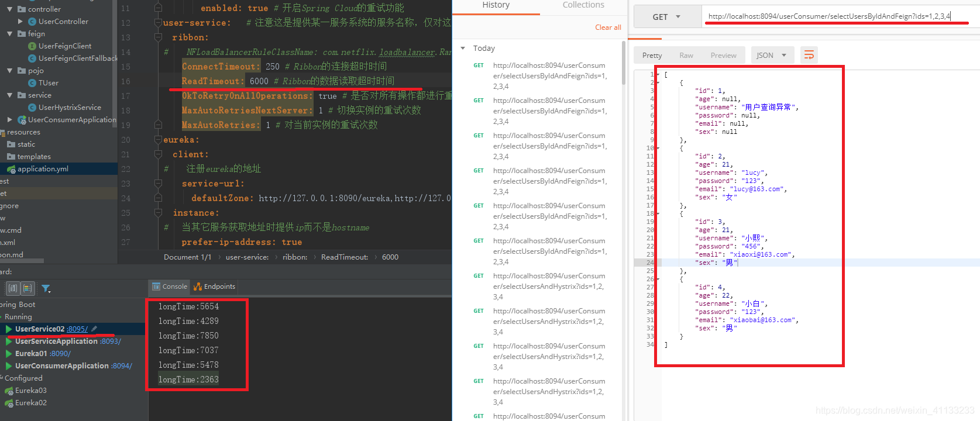980x421 pixels.
Task: Select the Running group in dashboard
Action: click(x=18, y=317)
